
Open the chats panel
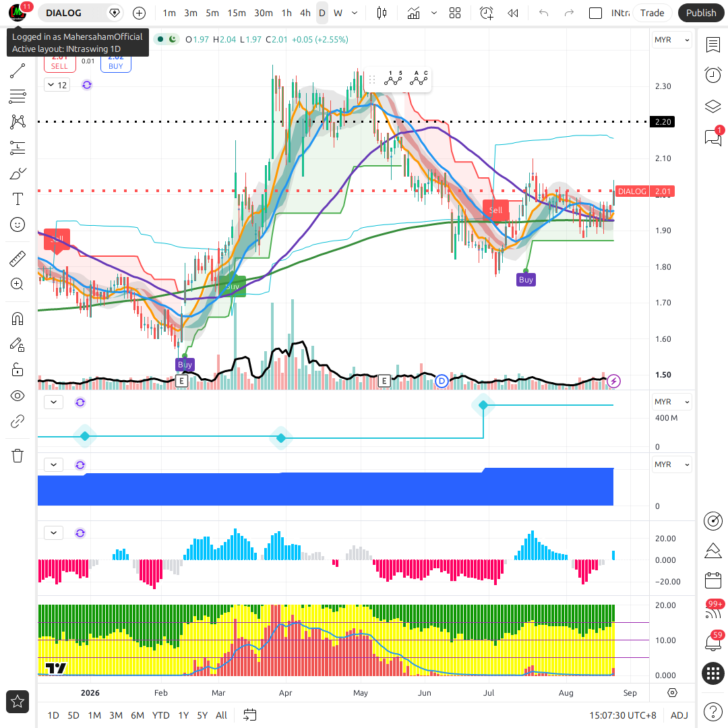[x=712, y=138]
